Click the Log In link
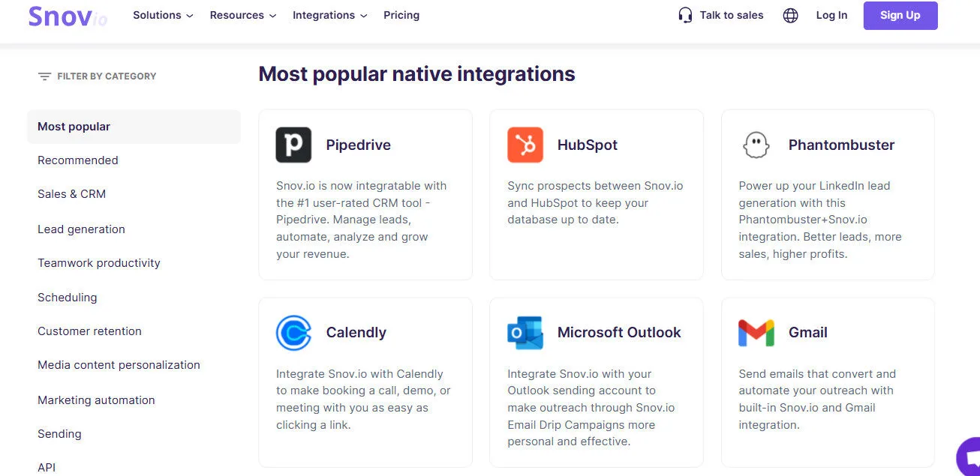 click(x=831, y=15)
